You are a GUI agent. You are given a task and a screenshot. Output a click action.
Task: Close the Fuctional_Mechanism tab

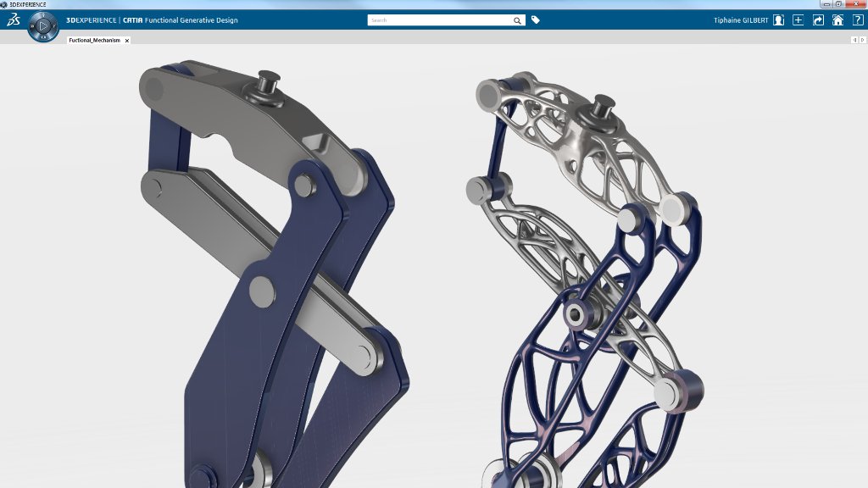(x=127, y=41)
